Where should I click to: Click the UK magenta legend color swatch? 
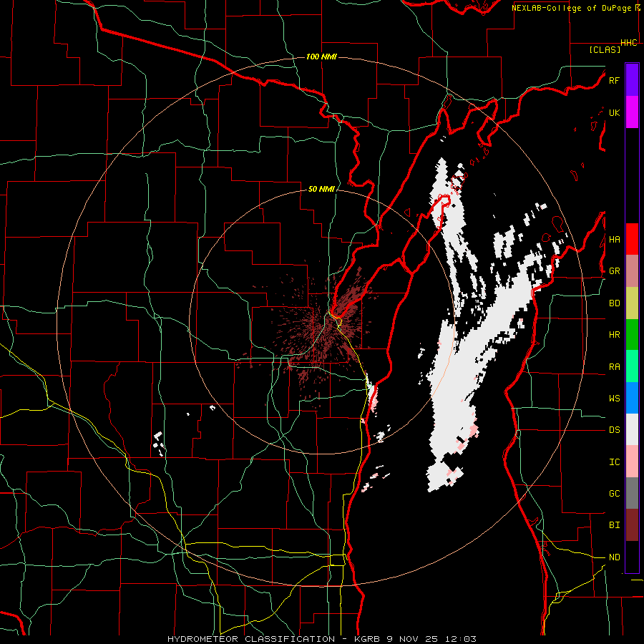tap(632, 112)
